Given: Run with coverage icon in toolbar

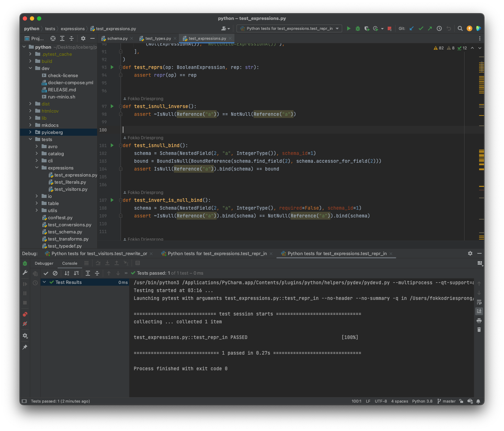Looking at the screenshot, I should point(367,28).
